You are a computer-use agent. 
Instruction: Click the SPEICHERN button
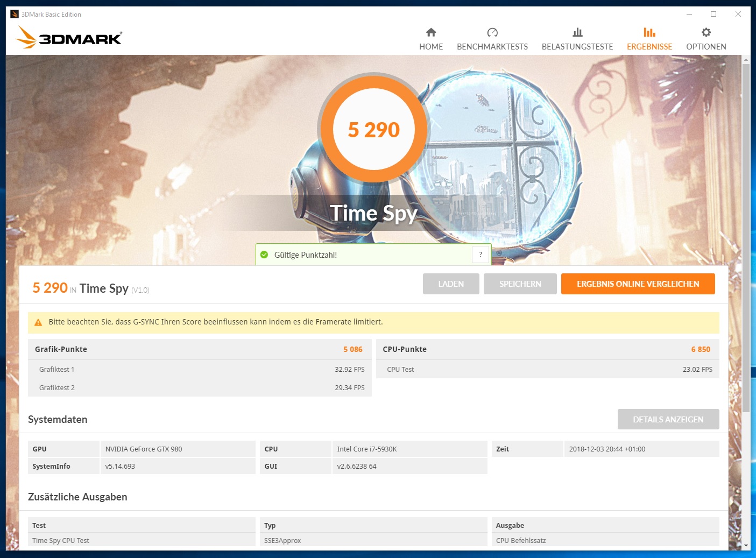pyautogui.click(x=520, y=284)
